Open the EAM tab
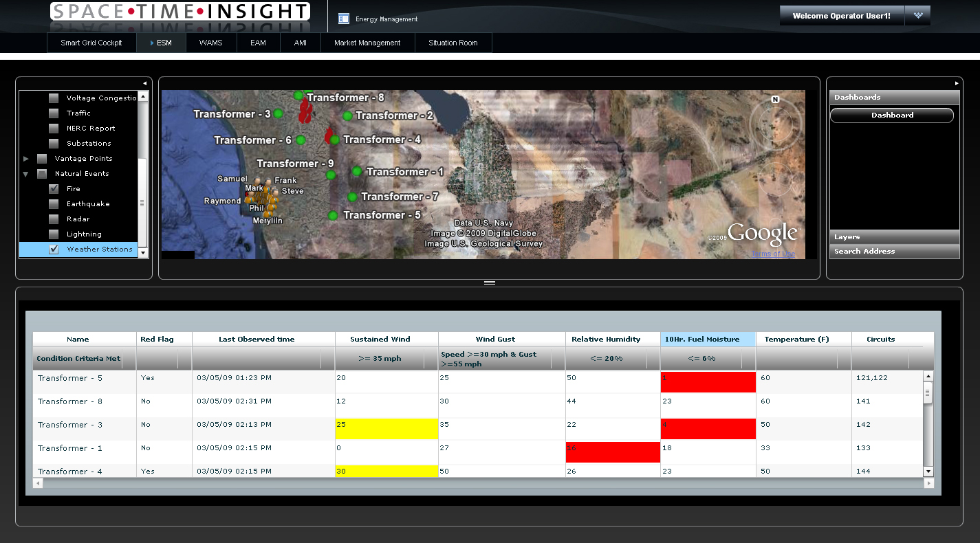The image size is (980, 543). coord(258,43)
